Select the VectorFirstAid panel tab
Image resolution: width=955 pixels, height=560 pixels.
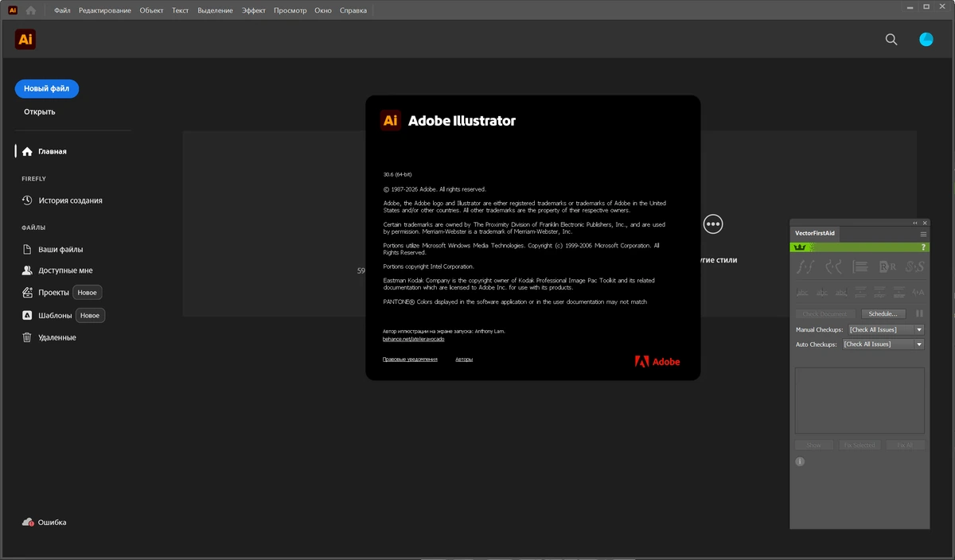click(814, 234)
